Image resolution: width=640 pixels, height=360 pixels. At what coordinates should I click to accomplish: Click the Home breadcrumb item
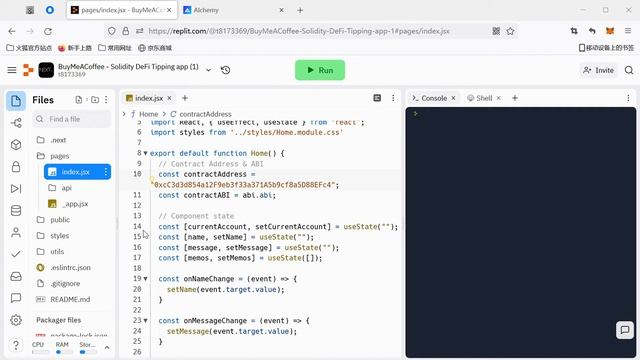pos(149,114)
